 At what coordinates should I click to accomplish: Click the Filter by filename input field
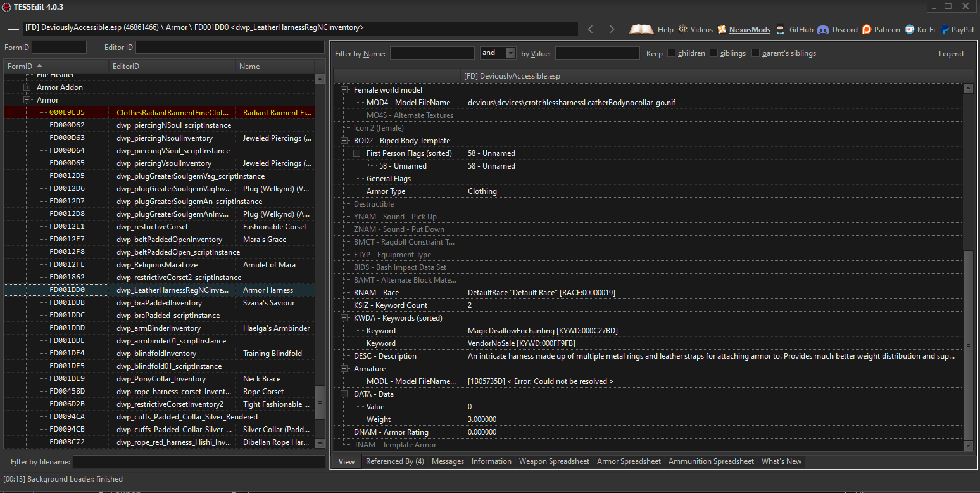tap(198, 461)
